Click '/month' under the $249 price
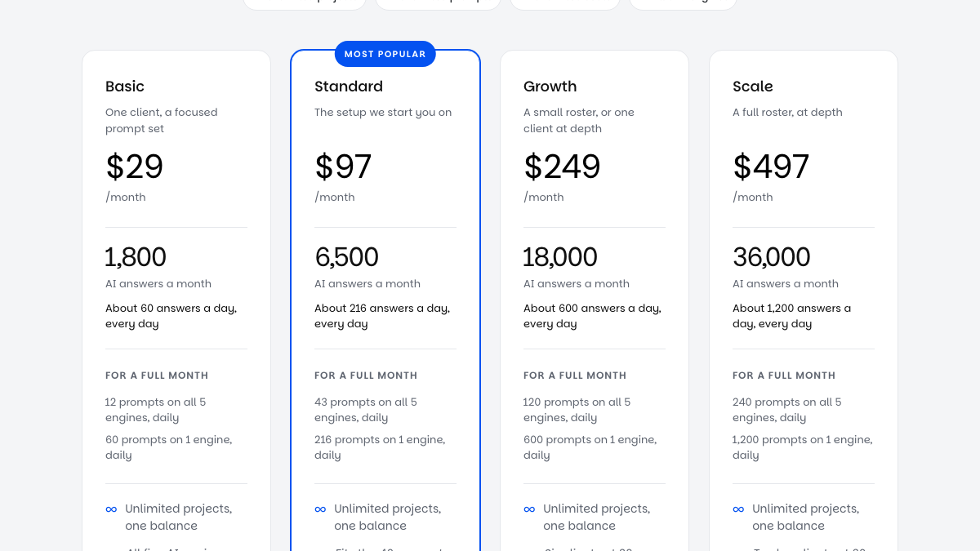The height and width of the screenshot is (551, 980). pos(544,198)
